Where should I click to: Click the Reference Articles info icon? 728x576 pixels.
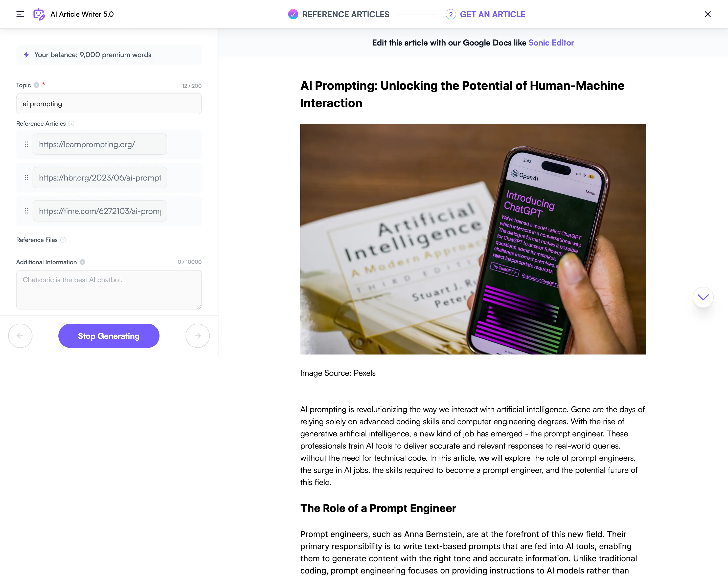(x=72, y=123)
